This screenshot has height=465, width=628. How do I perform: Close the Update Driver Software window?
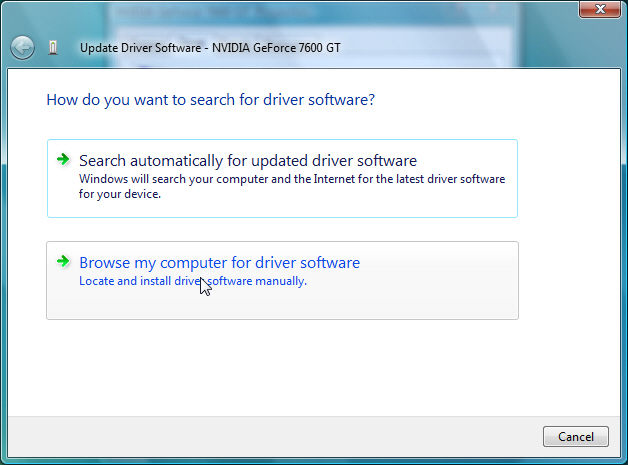pos(600,9)
